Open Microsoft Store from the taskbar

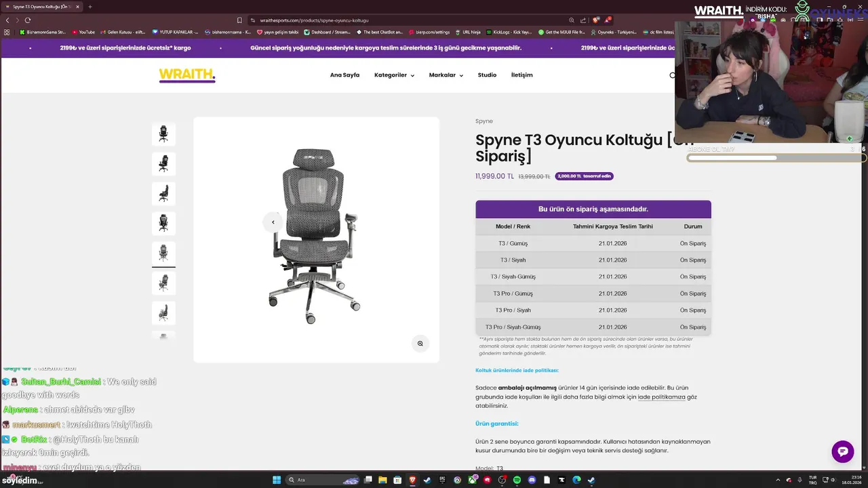click(x=397, y=480)
